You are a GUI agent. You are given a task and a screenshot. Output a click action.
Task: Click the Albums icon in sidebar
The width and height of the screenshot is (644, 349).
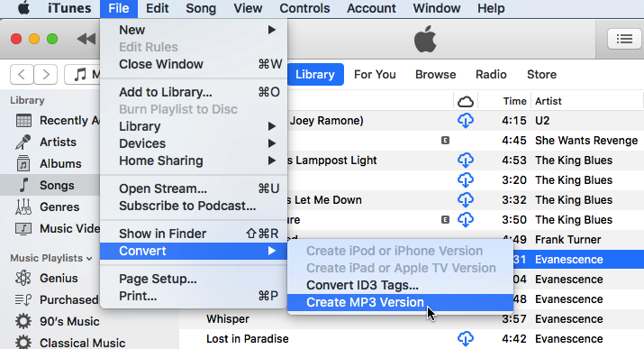coord(23,163)
